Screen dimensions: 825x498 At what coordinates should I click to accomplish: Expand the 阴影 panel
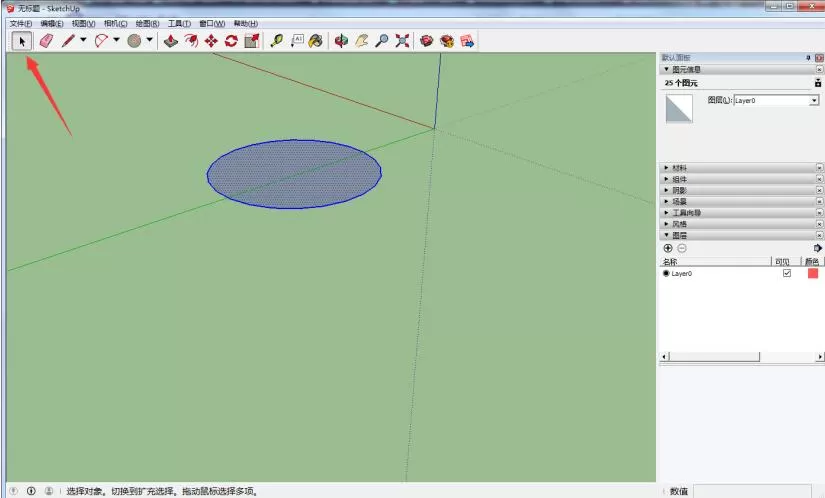(x=667, y=190)
